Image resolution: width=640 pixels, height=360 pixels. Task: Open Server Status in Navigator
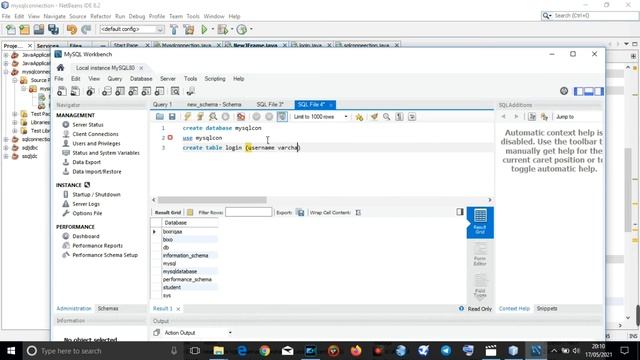pyautogui.click(x=88, y=124)
